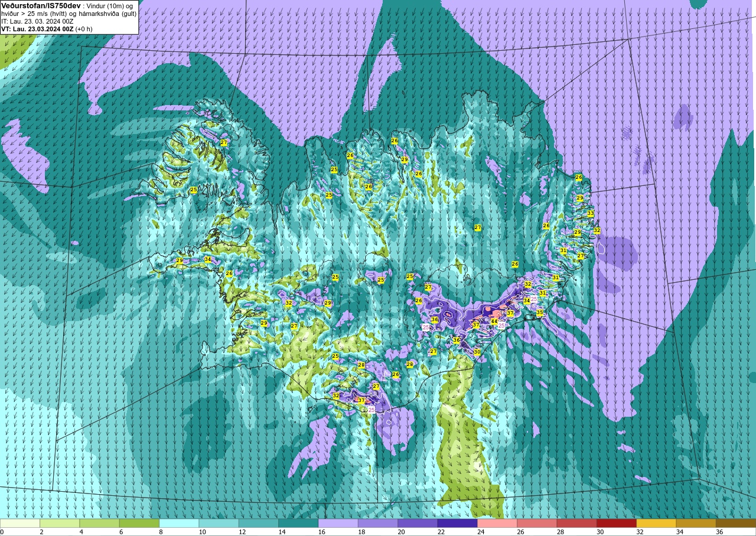Select the yellow 33 gust label in the East Fjords
The width and height of the screenshot is (756, 536).
[591, 213]
